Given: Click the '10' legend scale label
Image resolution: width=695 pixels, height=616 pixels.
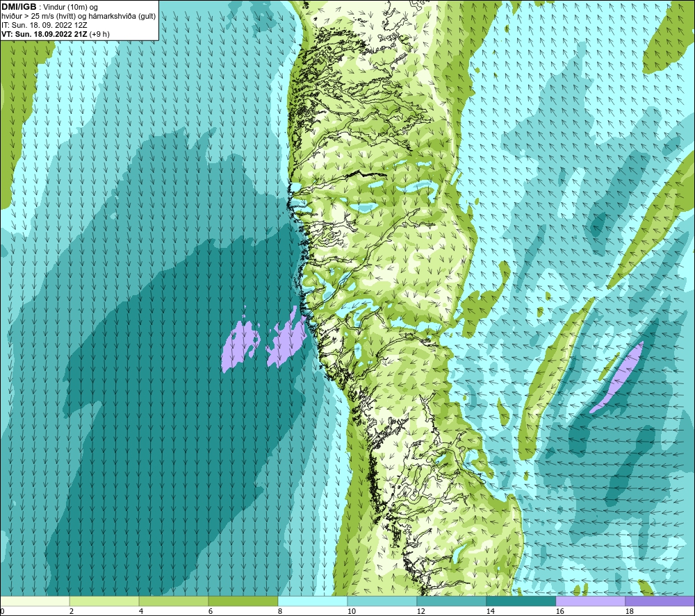Looking at the screenshot, I should [351, 611].
